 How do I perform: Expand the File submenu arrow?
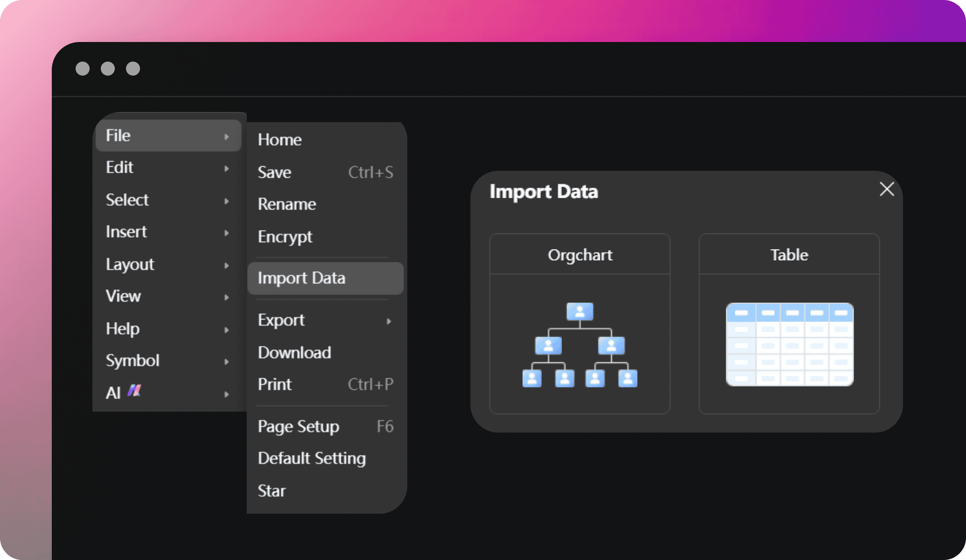(229, 135)
